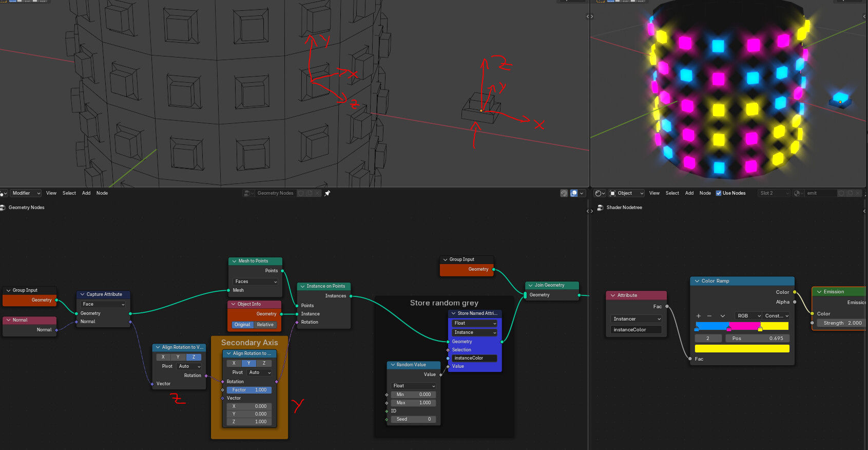Set Object Info transform to Original

242,325
